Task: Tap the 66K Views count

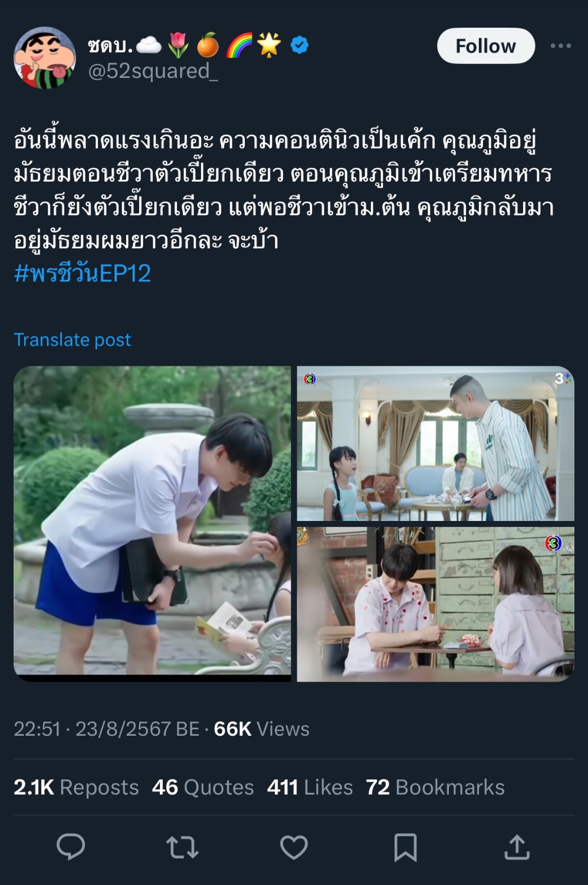Action: (261, 729)
